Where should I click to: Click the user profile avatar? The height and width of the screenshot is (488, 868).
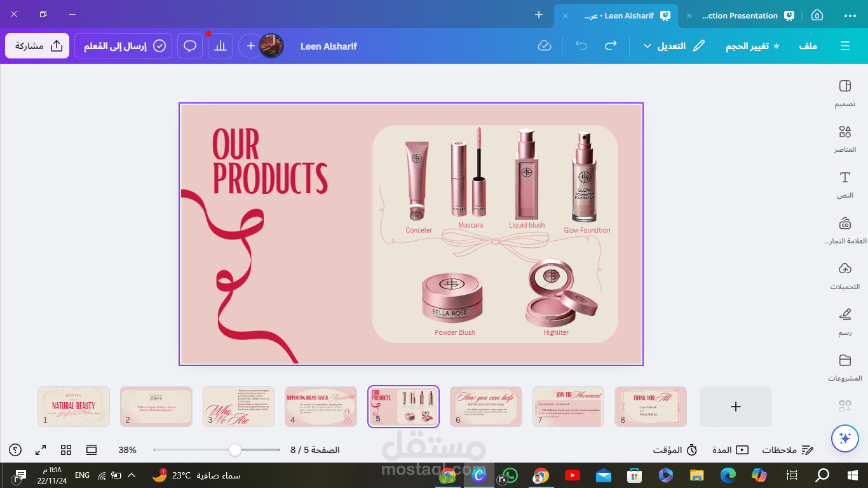coord(271,46)
